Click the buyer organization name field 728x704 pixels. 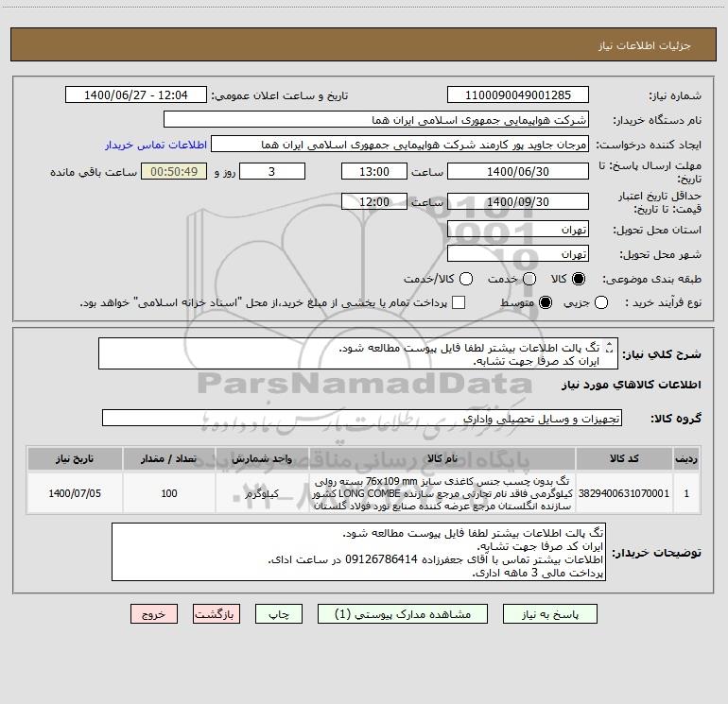[376, 120]
